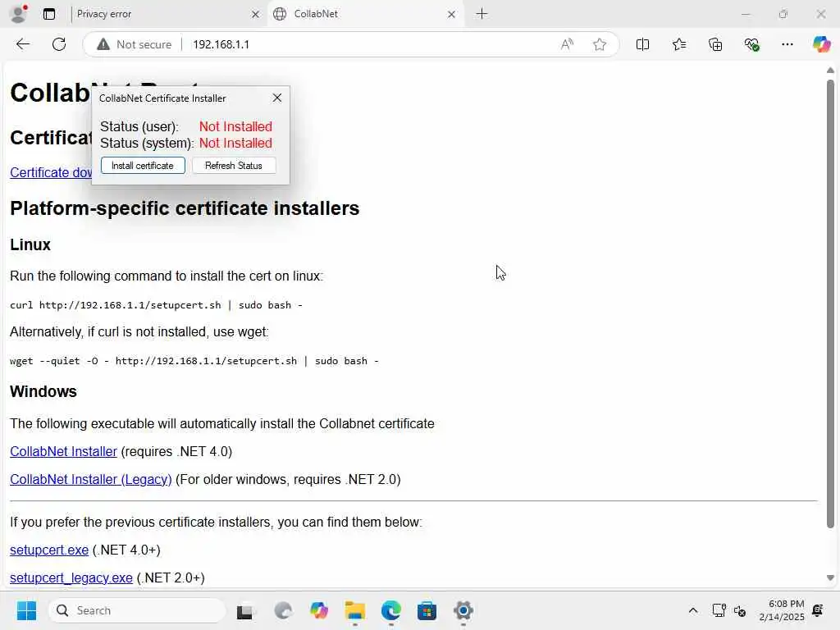Open clock showing 6:08 PM
Viewport: 840px width, 630px height.
pos(782,610)
